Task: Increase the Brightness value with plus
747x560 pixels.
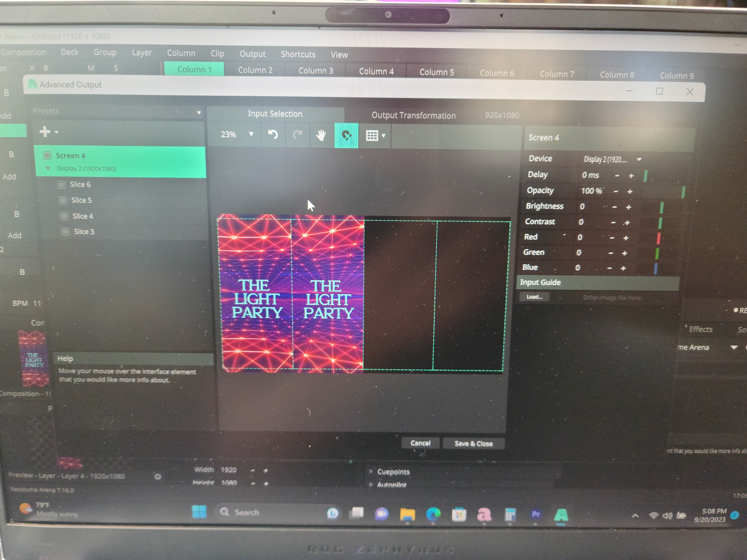Action: [x=628, y=207]
